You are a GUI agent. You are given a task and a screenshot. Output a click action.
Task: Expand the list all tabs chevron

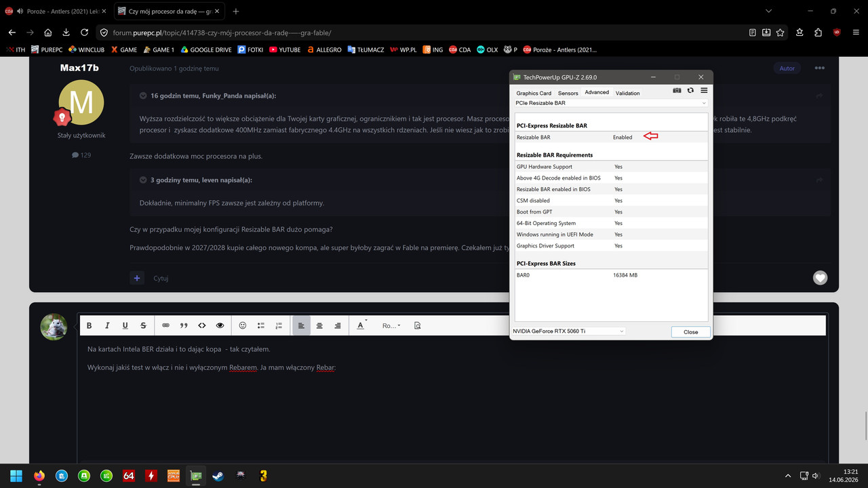pyautogui.click(x=768, y=12)
